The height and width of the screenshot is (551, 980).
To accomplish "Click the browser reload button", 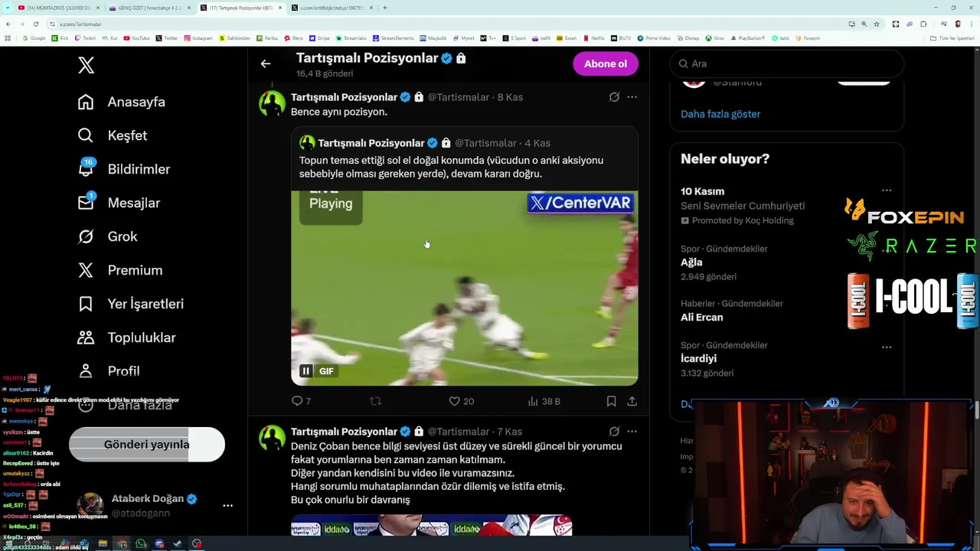I will [35, 24].
